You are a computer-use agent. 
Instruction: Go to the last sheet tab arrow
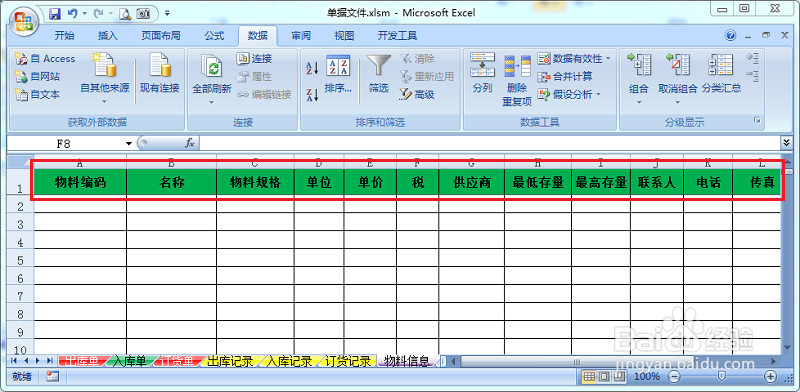[49, 361]
